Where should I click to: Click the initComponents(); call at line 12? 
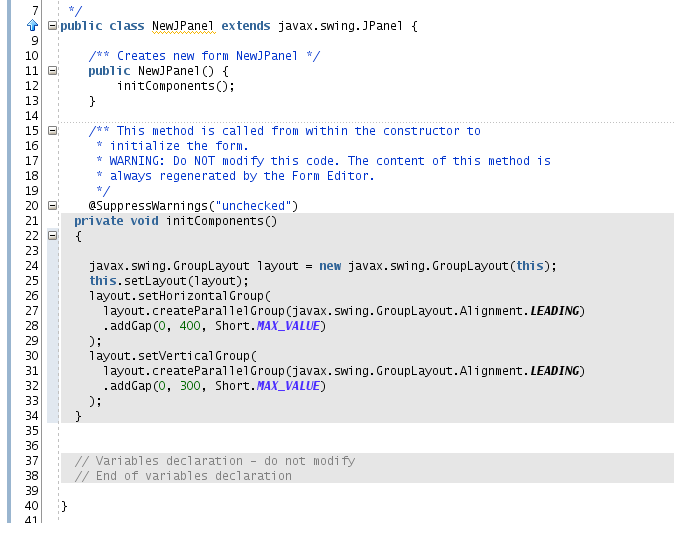point(176,86)
